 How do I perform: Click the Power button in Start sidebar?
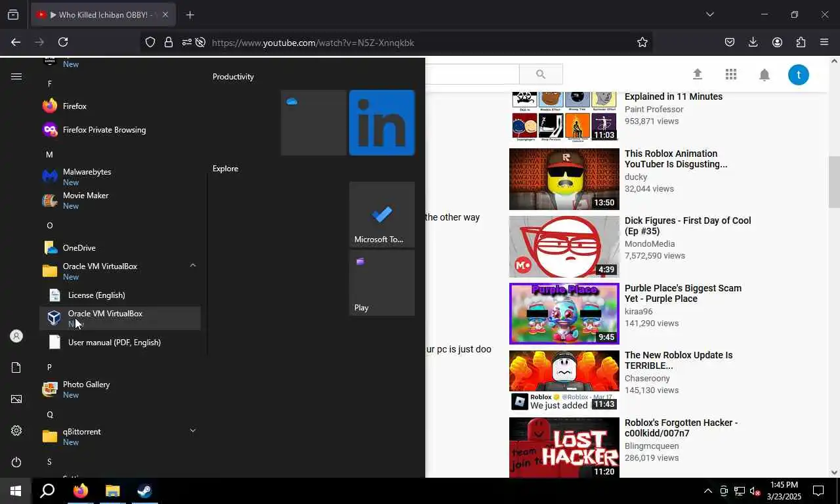[16, 462]
